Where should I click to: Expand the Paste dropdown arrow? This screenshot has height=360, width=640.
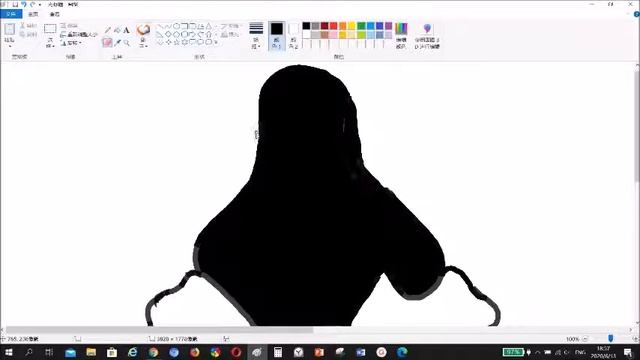[x=10, y=46]
